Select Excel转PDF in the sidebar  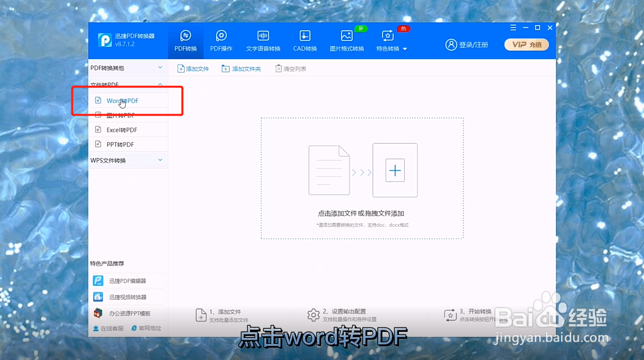128,130
